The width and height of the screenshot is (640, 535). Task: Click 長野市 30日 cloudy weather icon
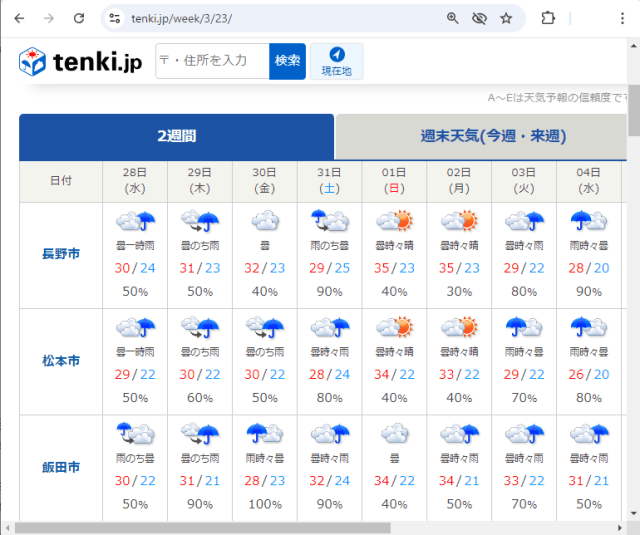point(265,221)
